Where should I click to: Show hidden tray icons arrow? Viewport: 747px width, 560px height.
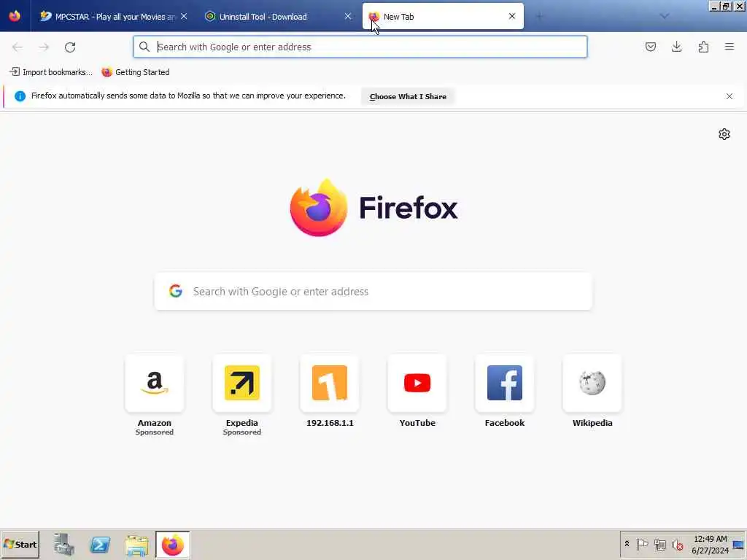[627, 544]
